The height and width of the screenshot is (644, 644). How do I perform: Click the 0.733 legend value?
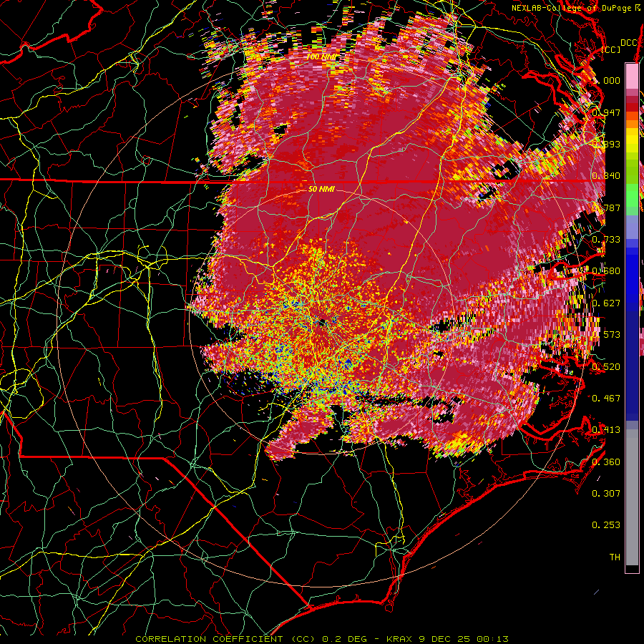606,240
